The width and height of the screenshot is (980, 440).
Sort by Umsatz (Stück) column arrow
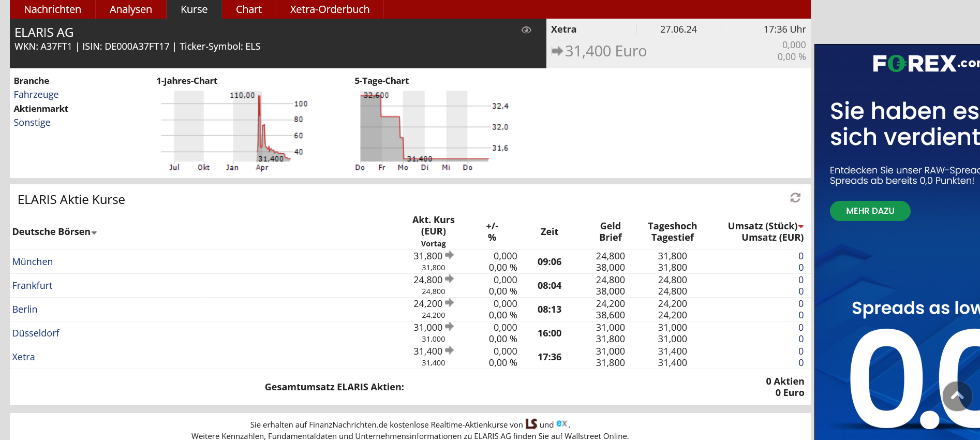click(x=801, y=227)
